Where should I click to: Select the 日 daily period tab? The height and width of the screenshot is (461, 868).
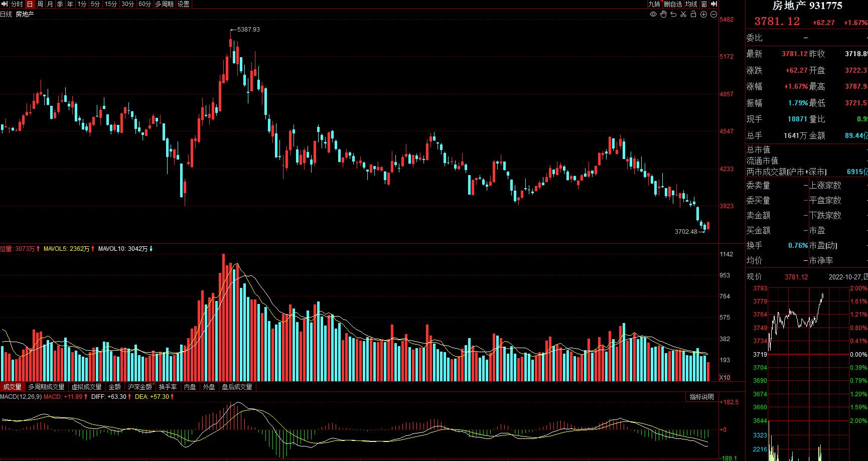[30, 4]
